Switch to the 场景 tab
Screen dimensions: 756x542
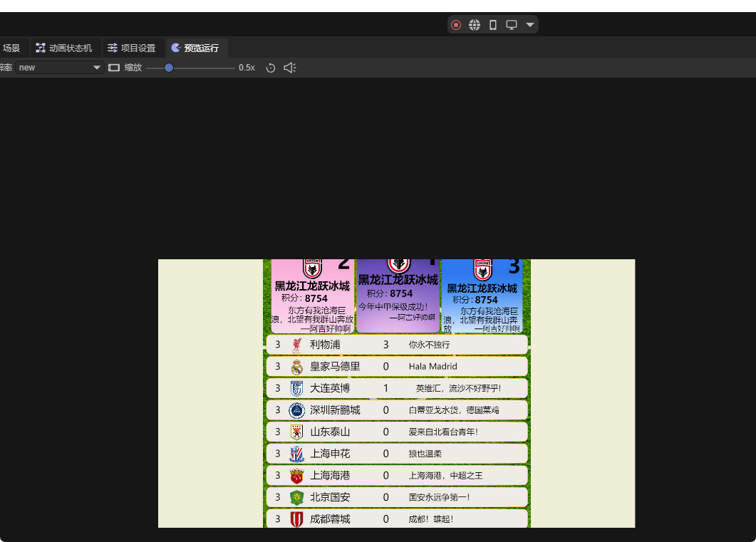(x=11, y=48)
